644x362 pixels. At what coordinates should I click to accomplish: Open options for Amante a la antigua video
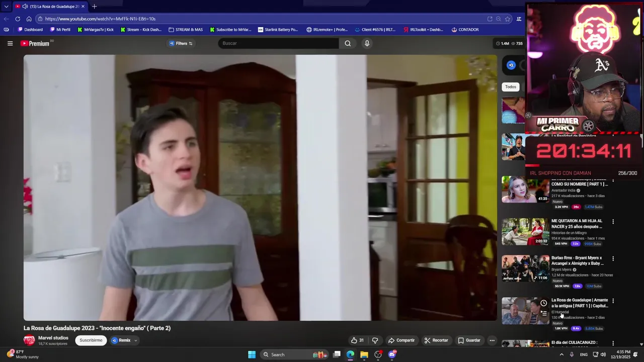coord(613,301)
